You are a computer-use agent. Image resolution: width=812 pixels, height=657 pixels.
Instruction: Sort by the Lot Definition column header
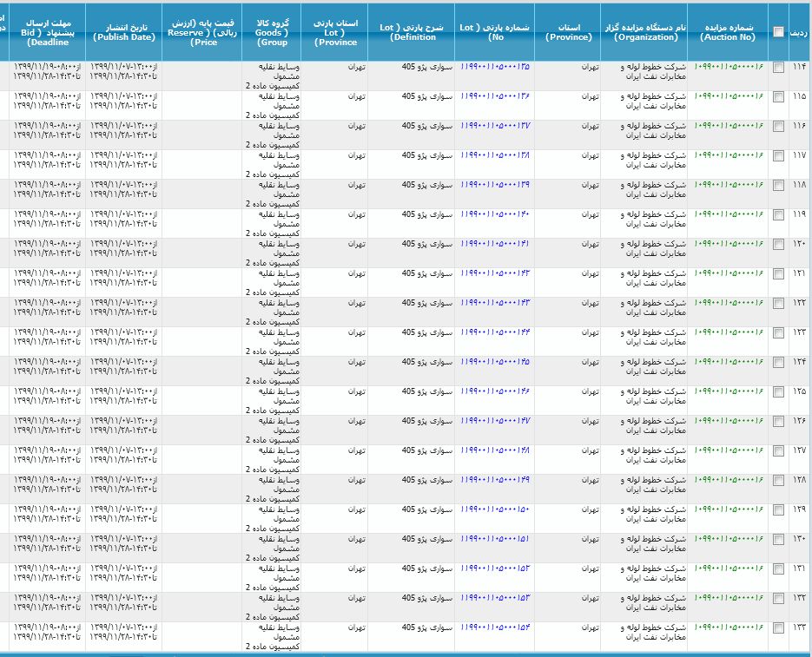(x=411, y=32)
